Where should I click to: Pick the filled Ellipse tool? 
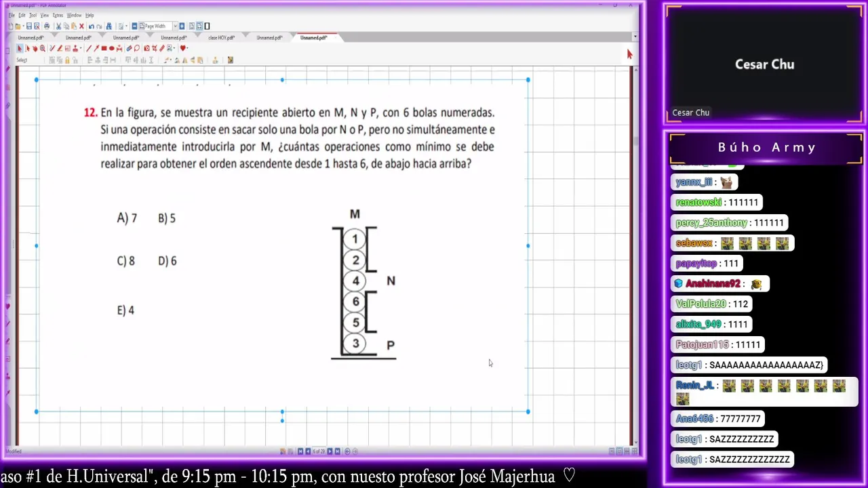(111, 48)
